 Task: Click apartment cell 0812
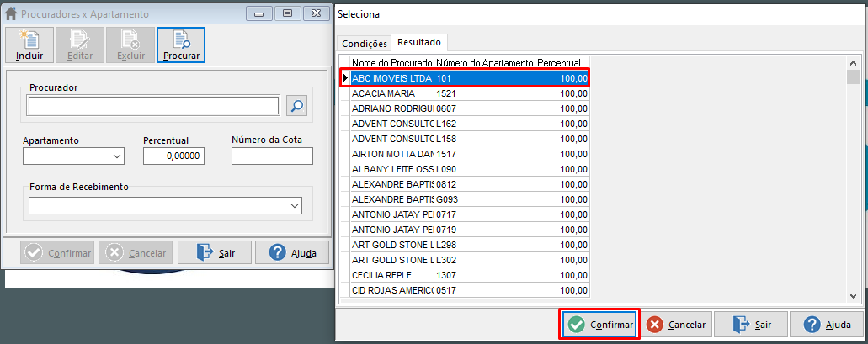[484, 183]
